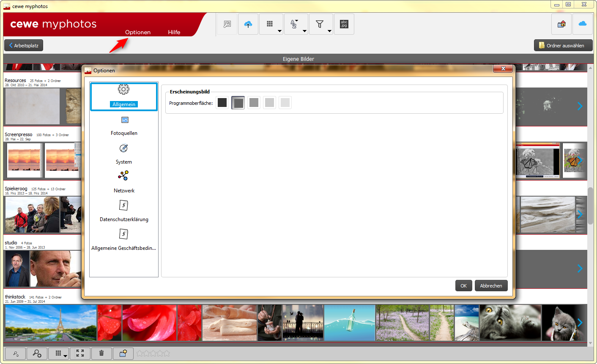The width and height of the screenshot is (597, 364).
Task: Choose the darkest Programmoberfläche swatch
Action: (222, 102)
